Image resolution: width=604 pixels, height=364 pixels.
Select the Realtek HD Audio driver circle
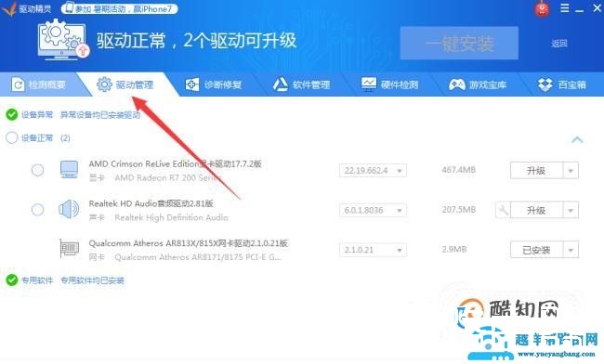pyautogui.click(x=38, y=210)
